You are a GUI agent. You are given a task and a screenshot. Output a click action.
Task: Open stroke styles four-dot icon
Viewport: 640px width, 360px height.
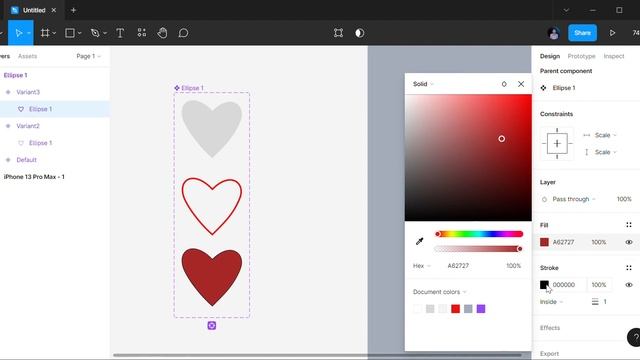click(x=629, y=268)
